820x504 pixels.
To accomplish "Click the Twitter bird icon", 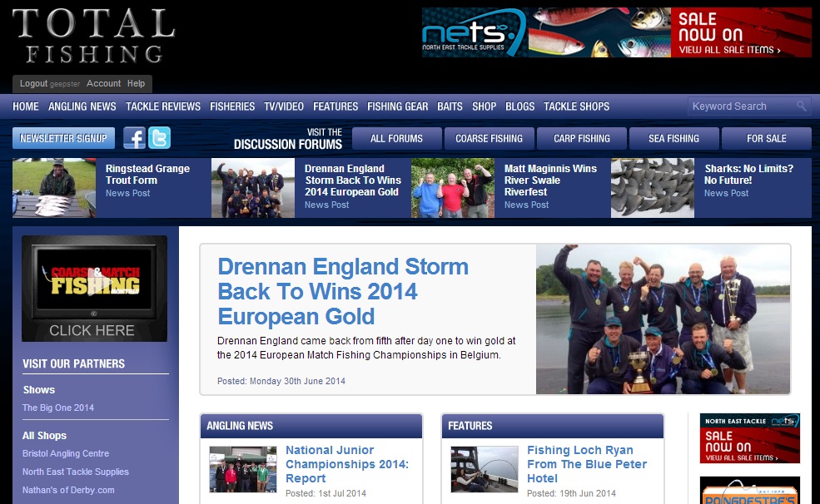I will click(159, 138).
